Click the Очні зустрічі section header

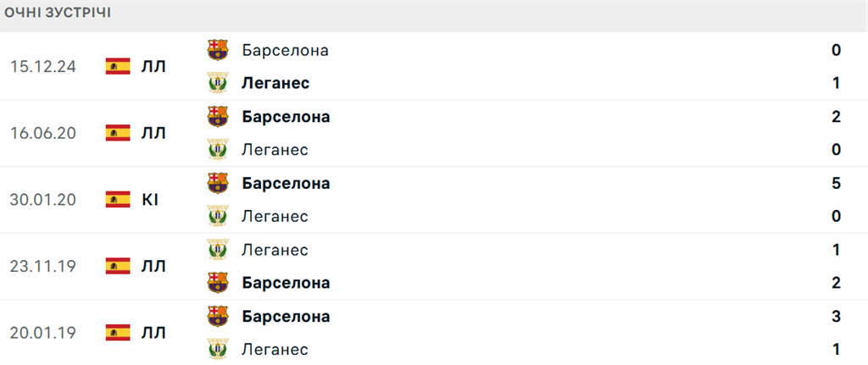[58, 14]
